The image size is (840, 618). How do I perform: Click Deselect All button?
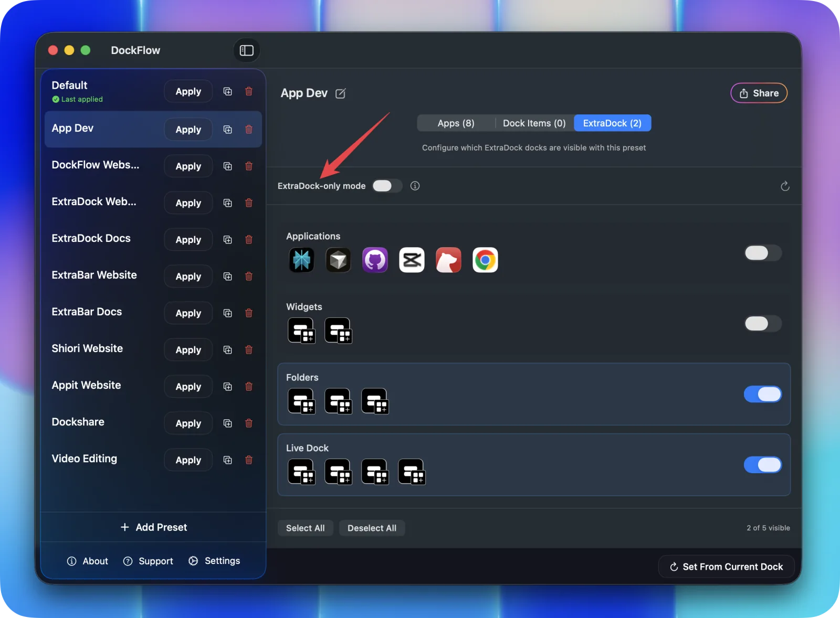coord(372,528)
